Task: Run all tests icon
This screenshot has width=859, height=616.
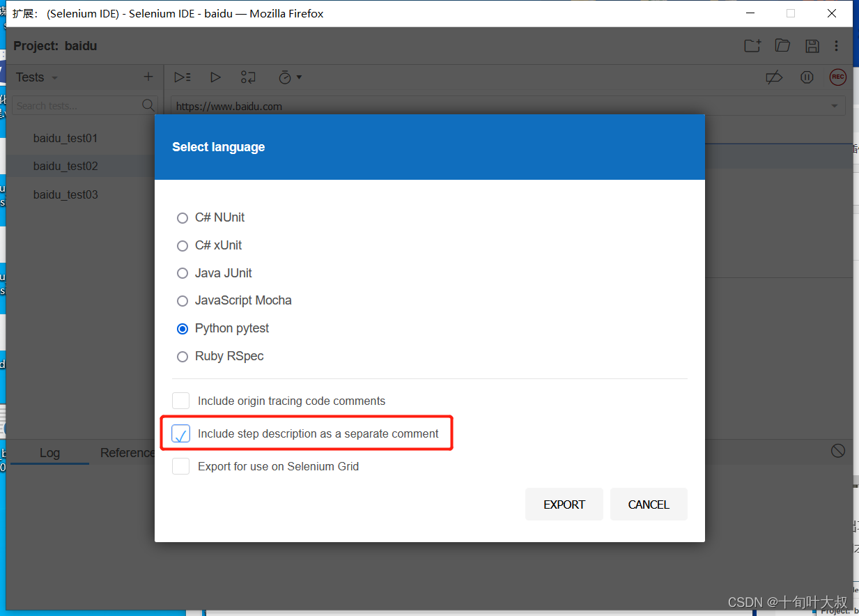Action: click(183, 77)
